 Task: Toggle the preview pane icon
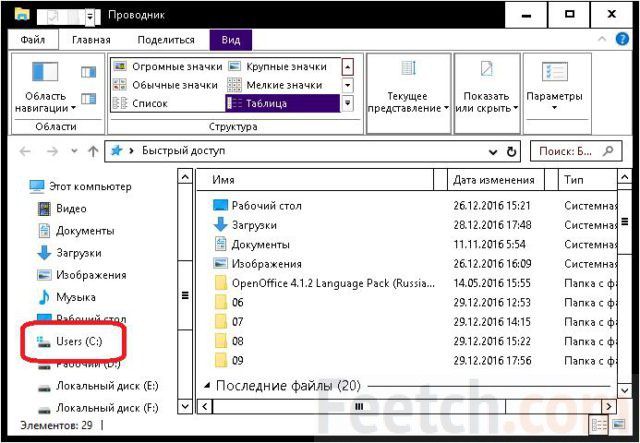(x=88, y=72)
